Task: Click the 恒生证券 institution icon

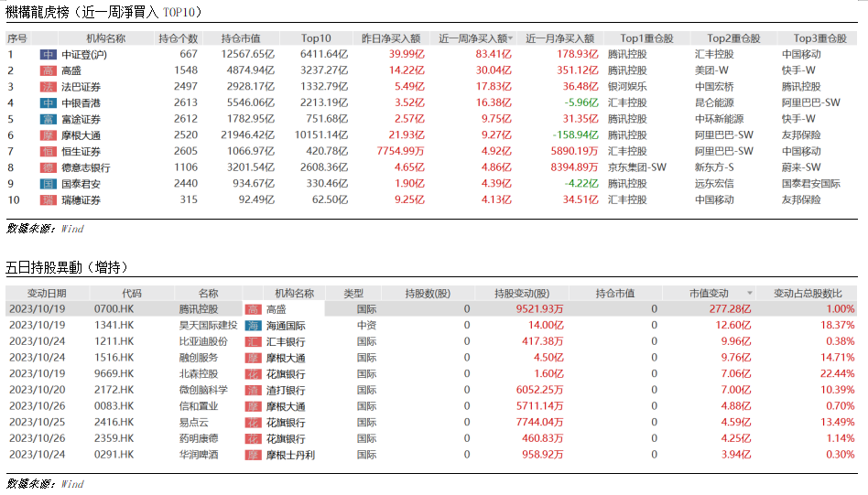Action: pyautogui.click(x=49, y=152)
